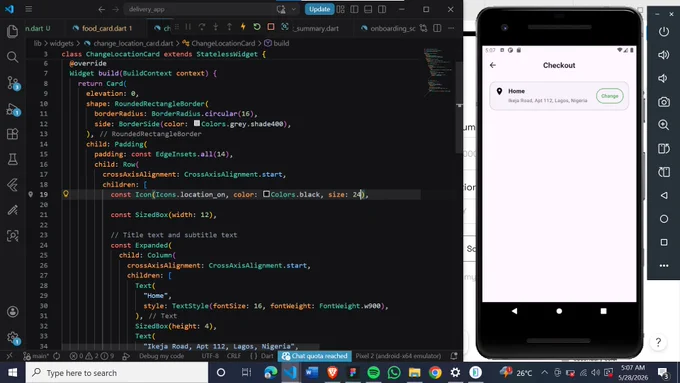Viewport: 680px width, 383px height.
Task: Stop debugging with the red square
Action: tap(271, 27)
